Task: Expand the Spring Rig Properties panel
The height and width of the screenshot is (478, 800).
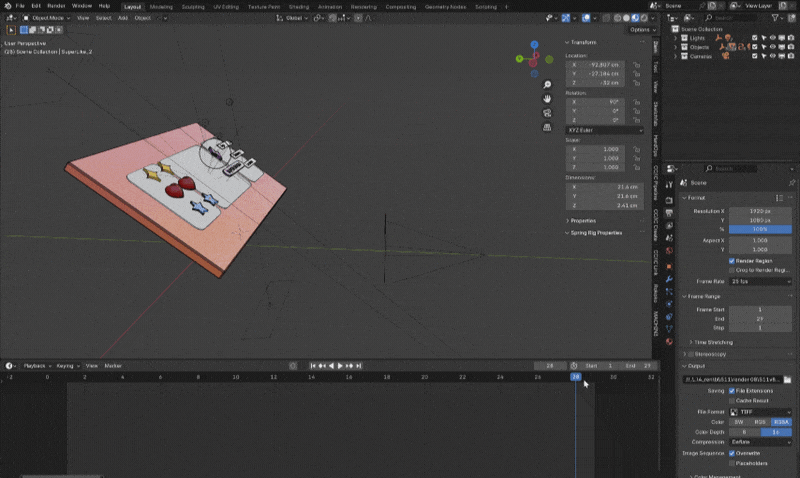Action: pos(596,233)
